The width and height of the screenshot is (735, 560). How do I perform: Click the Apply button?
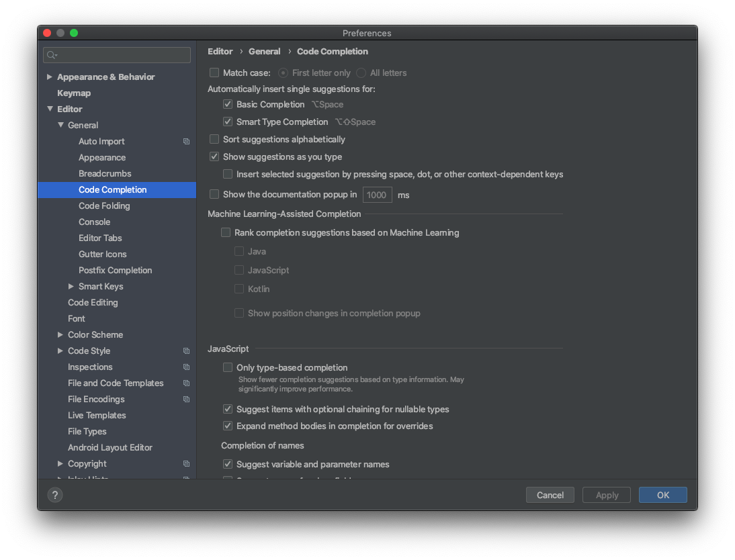tap(607, 495)
